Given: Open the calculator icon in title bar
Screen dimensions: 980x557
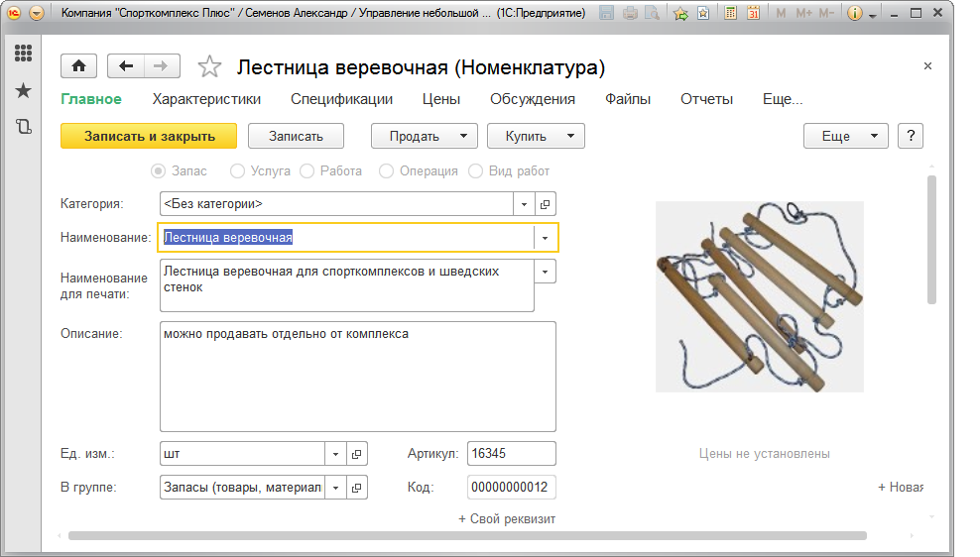Looking at the screenshot, I should point(730,14).
